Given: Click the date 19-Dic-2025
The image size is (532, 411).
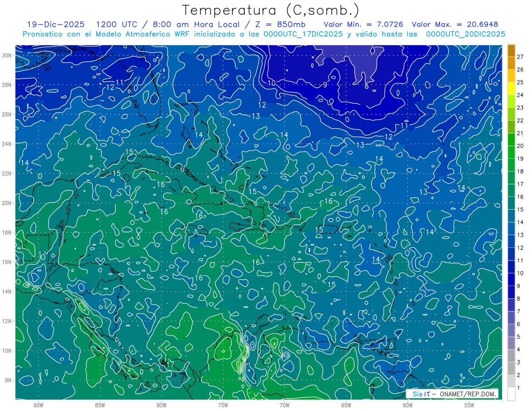Looking at the screenshot, I should tap(57, 24).
